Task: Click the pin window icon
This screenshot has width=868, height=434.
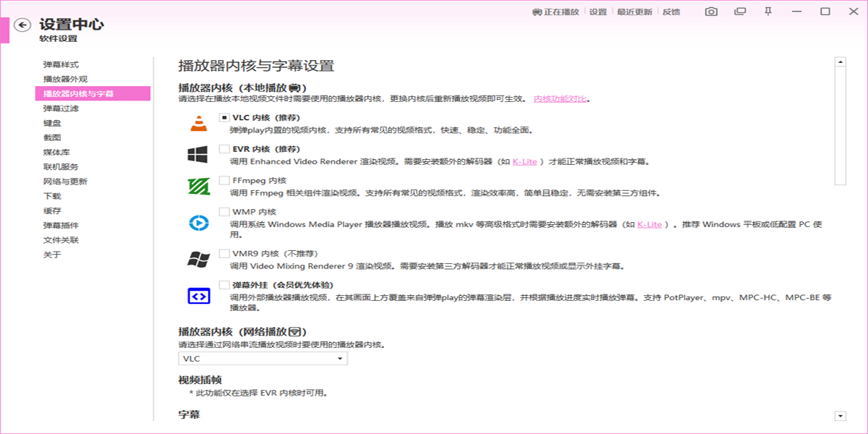Action: point(768,12)
